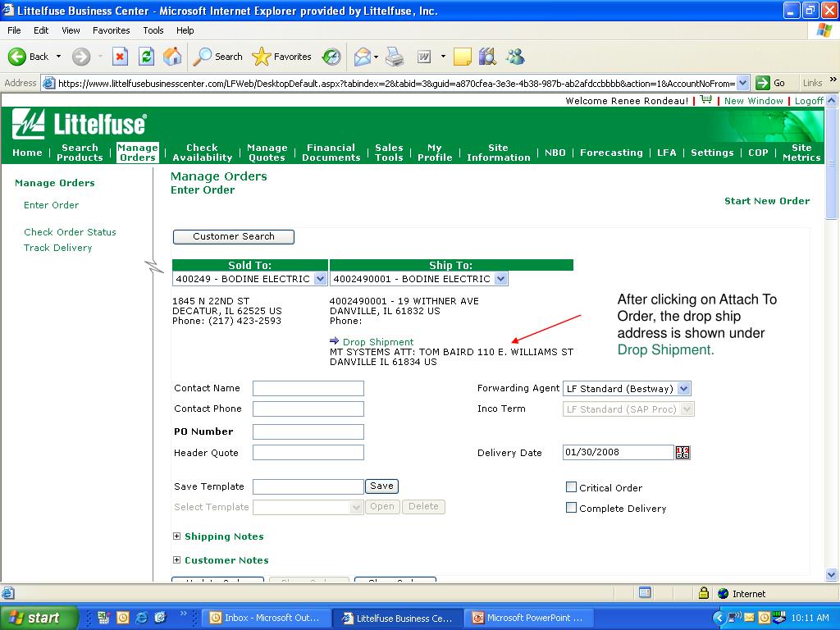
Task: Check the Complete Delivery checkbox
Action: coord(571,507)
